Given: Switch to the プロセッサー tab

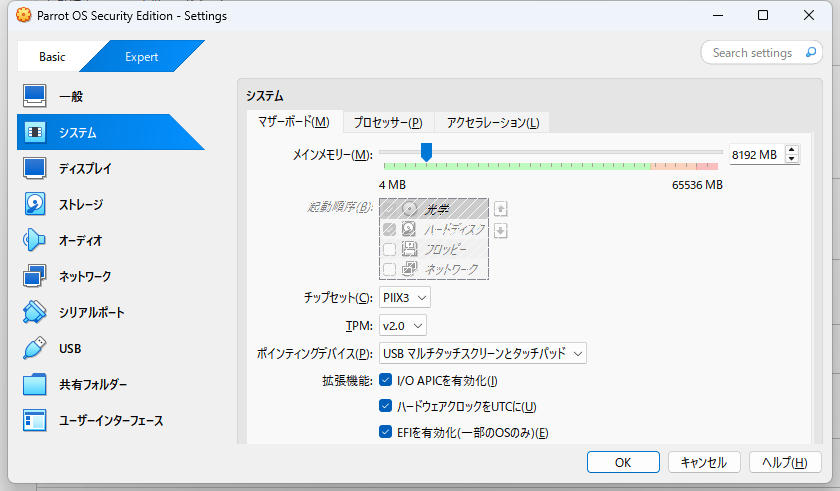Looking at the screenshot, I should [x=388, y=123].
